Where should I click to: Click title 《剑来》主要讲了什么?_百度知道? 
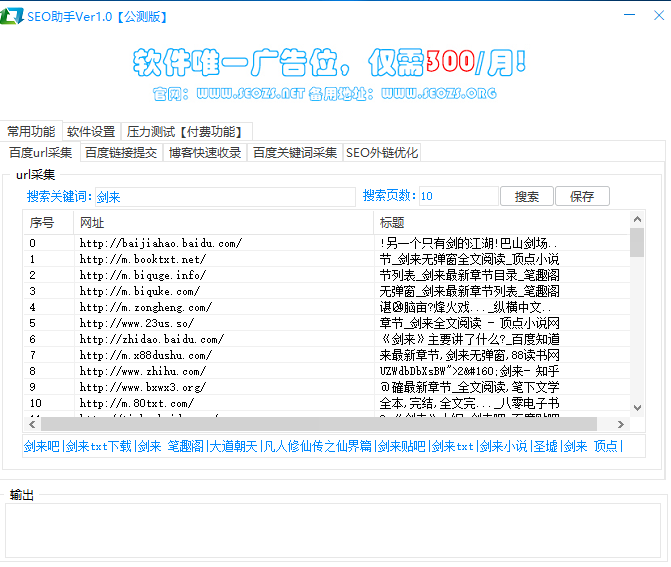point(469,339)
